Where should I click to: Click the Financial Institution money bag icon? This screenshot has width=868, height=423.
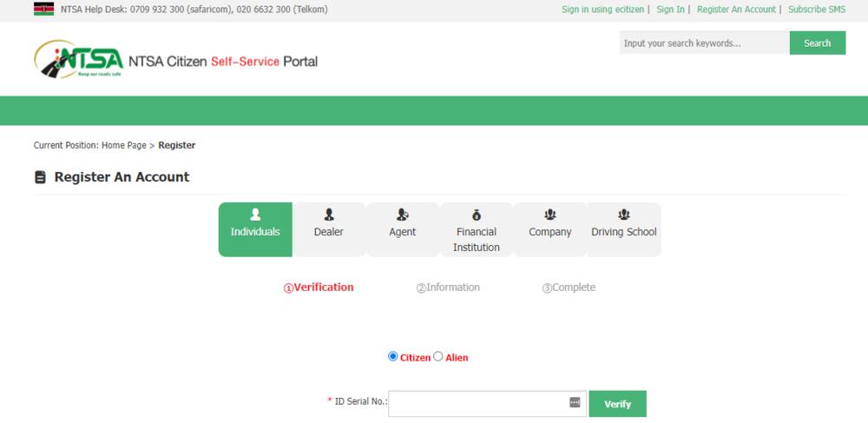[x=477, y=215]
